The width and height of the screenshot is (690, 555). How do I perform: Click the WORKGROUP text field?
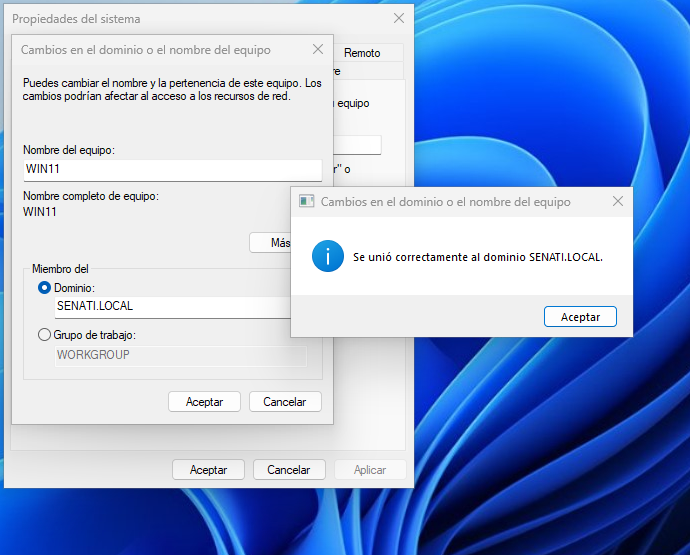tap(181, 356)
